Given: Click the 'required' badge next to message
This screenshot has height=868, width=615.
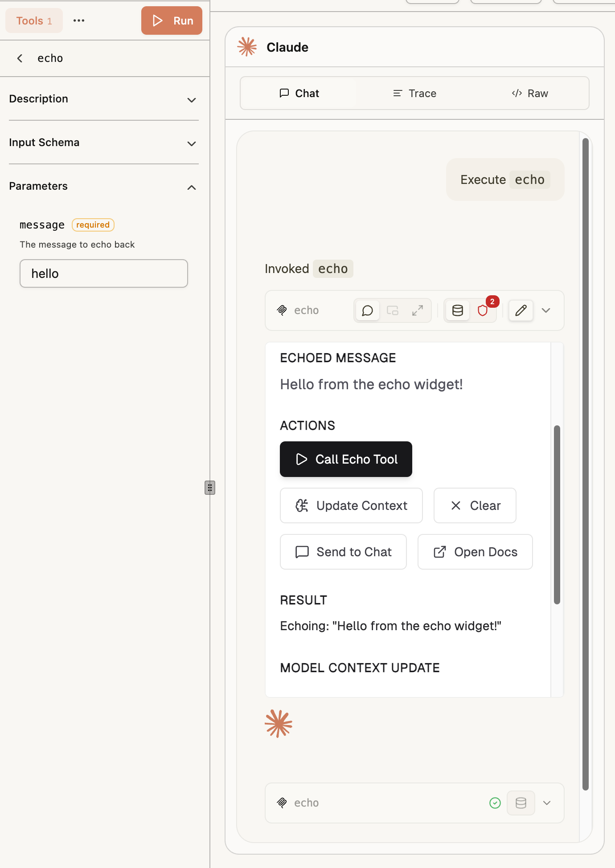Looking at the screenshot, I should tap(93, 225).
